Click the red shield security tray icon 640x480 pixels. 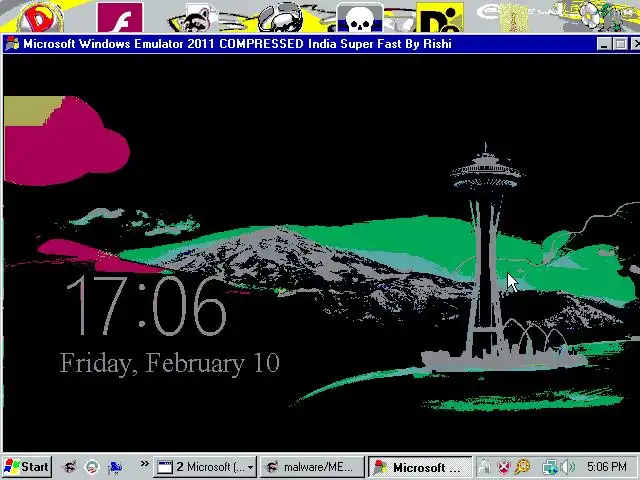point(504,467)
